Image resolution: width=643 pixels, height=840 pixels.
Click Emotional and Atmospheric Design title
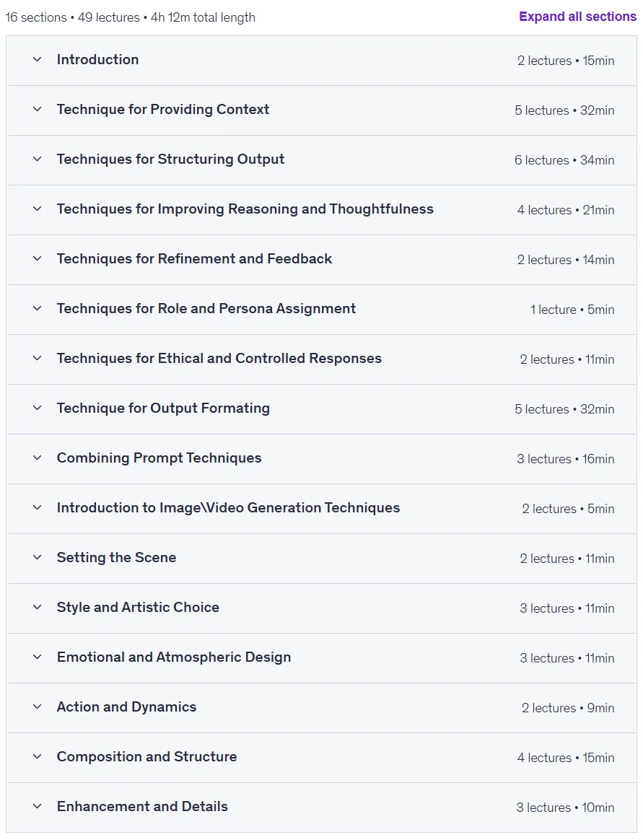pos(174,657)
